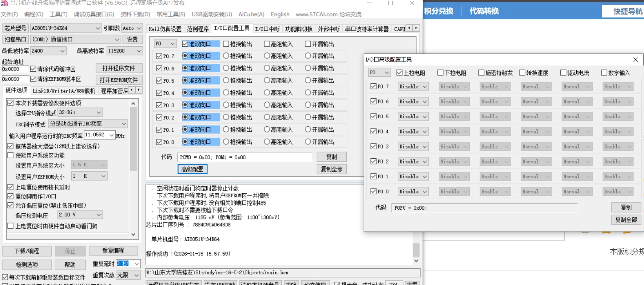Click the STC-ISP application logo icon
Image resolution: width=644 pixels, height=285 pixels.
pos(4,3)
